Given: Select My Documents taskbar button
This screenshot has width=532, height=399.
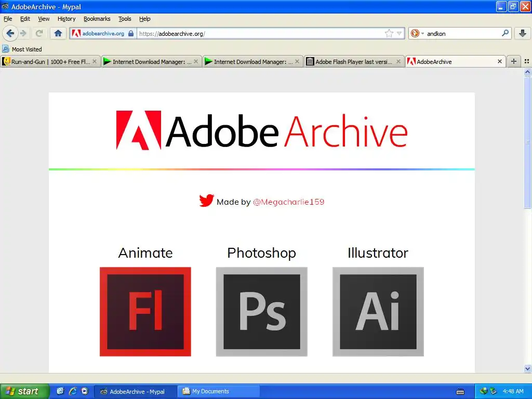Looking at the screenshot, I should pos(219,392).
